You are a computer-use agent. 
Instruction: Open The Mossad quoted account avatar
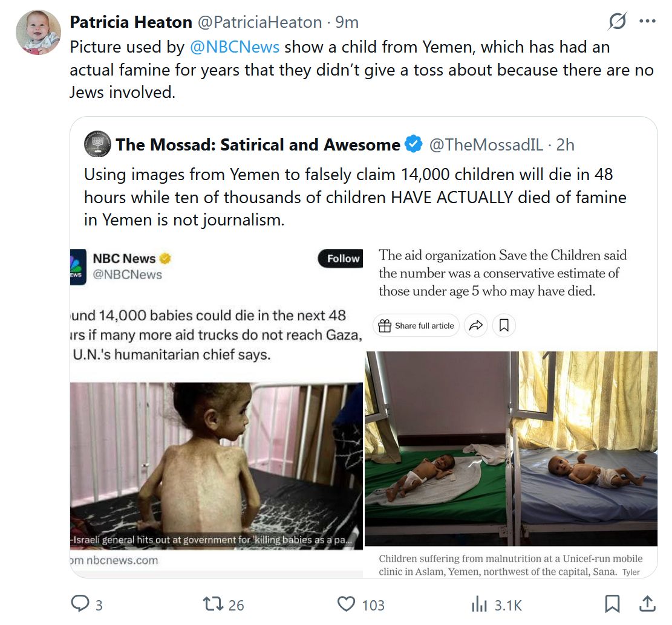point(97,144)
